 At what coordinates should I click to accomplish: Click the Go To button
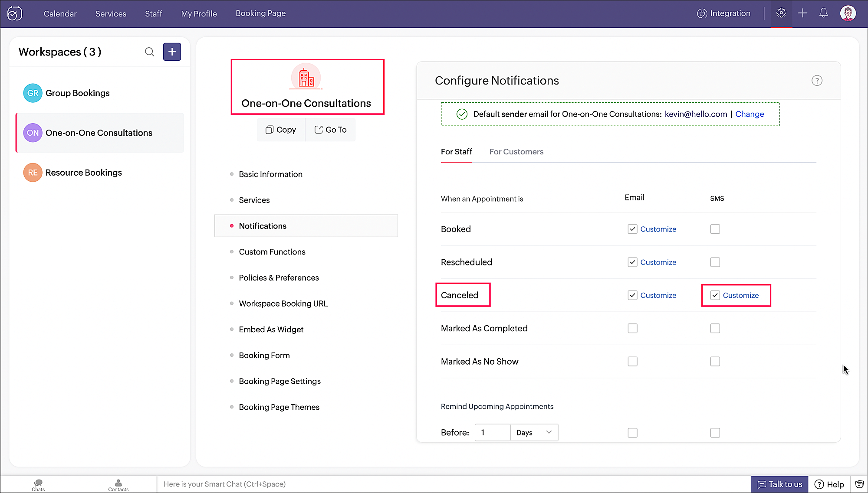click(330, 130)
